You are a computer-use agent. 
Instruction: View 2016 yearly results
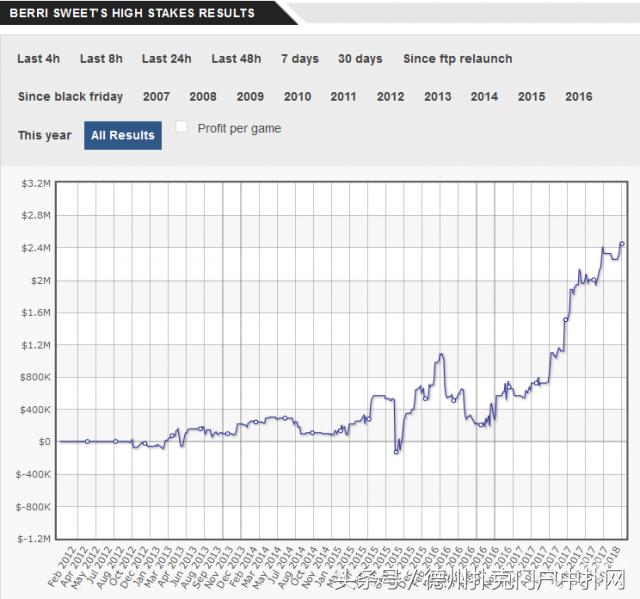pos(579,97)
